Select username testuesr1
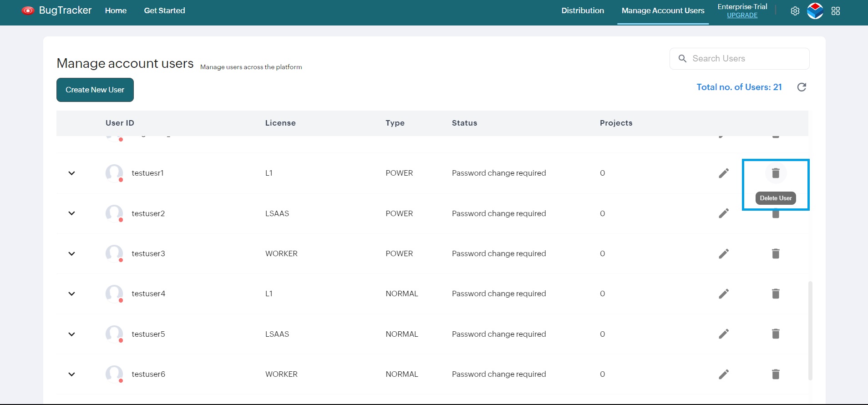The image size is (868, 405). (147, 173)
